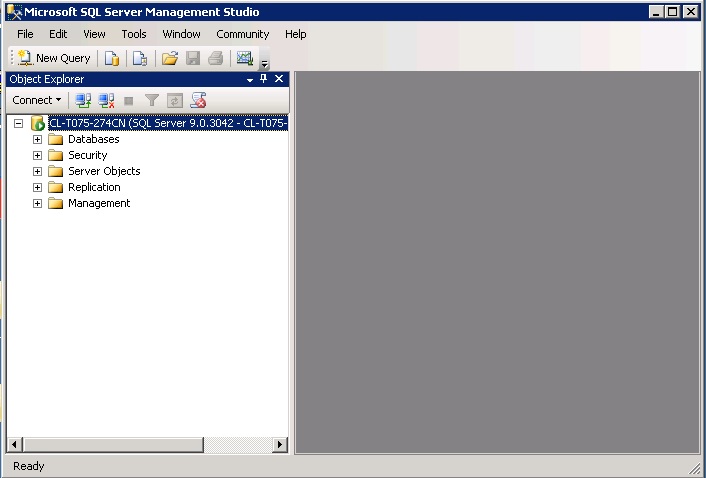This screenshot has height=478, width=706.
Task: Click the script icon with red X
Action: (198, 100)
